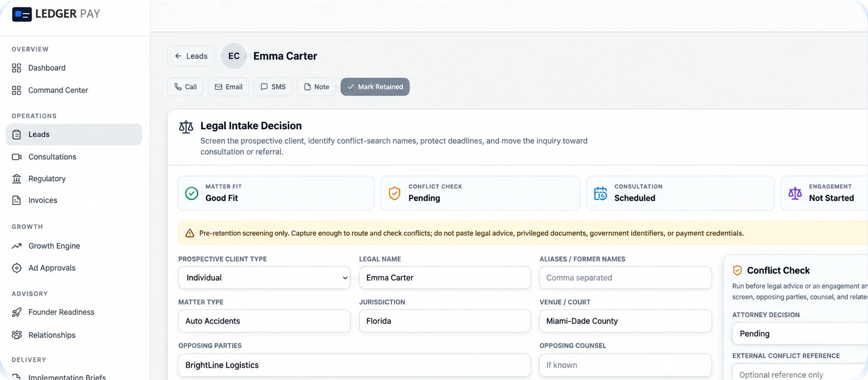Screen dimensions: 868x380
Task: Click the Opposing Parties field
Action: point(354,365)
